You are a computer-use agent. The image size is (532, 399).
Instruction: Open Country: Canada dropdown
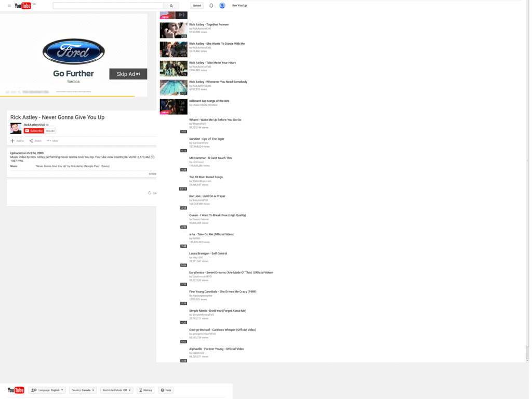pos(83,390)
